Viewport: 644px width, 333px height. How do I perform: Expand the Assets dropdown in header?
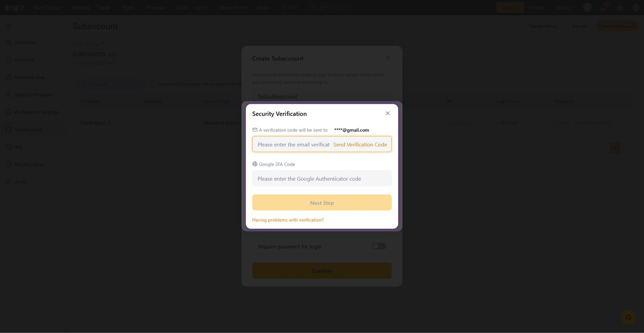(x=538, y=8)
